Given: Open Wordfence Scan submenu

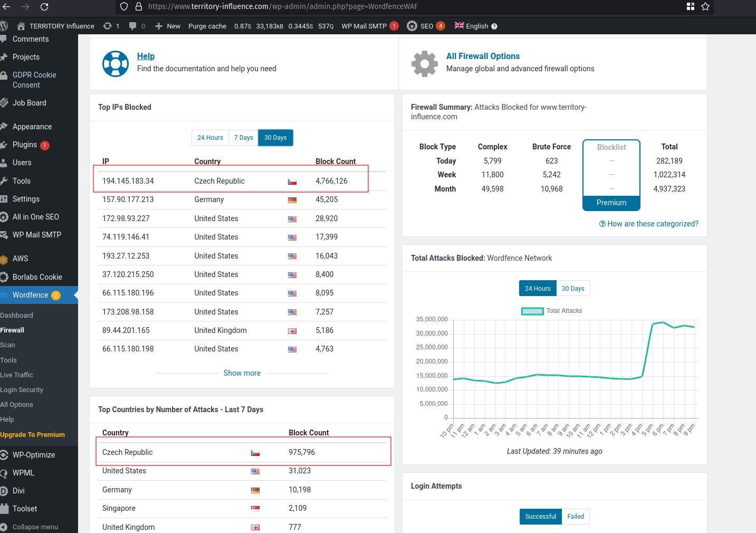Looking at the screenshot, I should [x=7, y=345].
